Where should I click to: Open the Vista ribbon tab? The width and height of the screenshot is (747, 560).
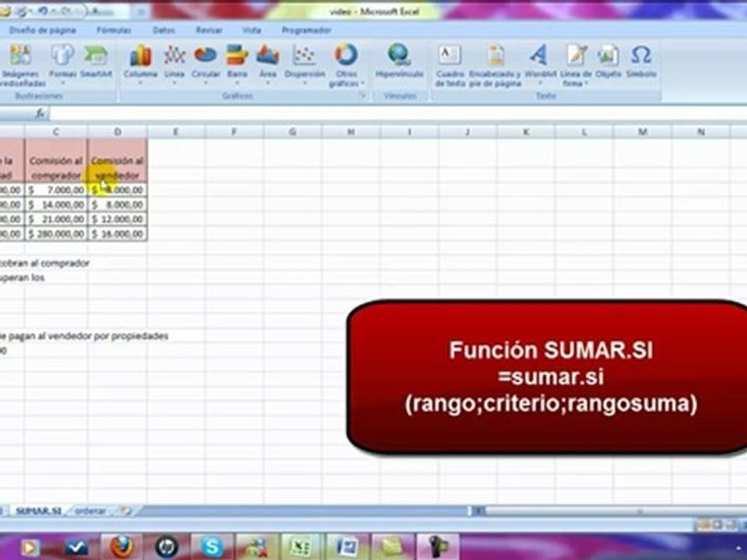pos(251,30)
